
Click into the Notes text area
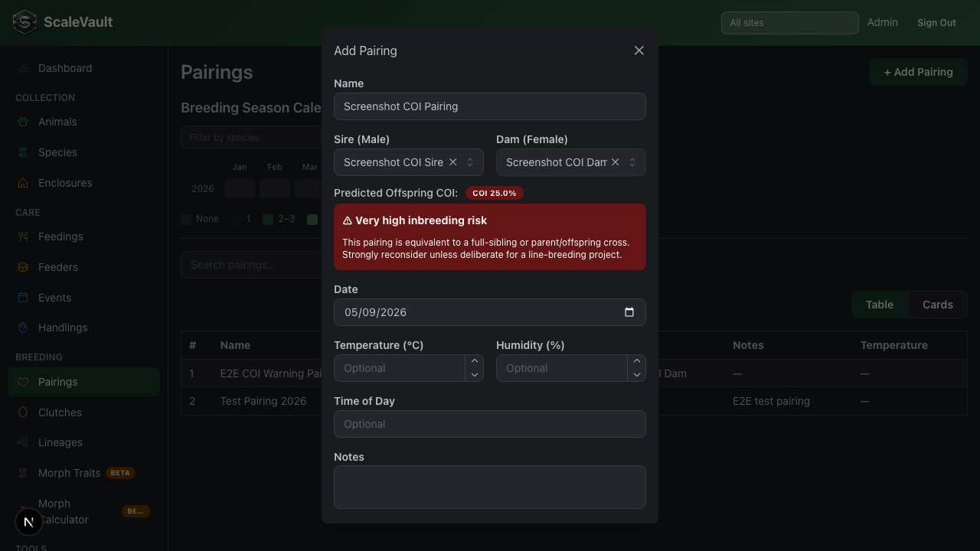(x=490, y=487)
